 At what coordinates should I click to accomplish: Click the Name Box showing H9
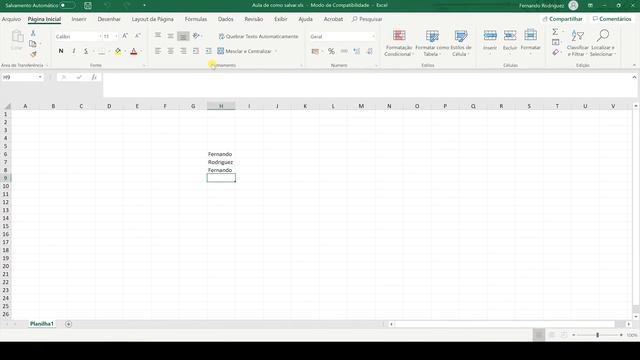[22, 77]
